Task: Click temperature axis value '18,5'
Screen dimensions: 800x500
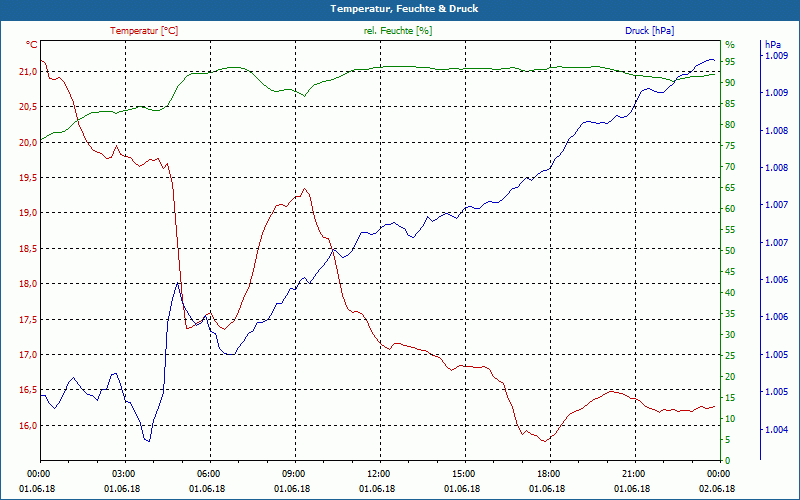Action: tap(28, 249)
